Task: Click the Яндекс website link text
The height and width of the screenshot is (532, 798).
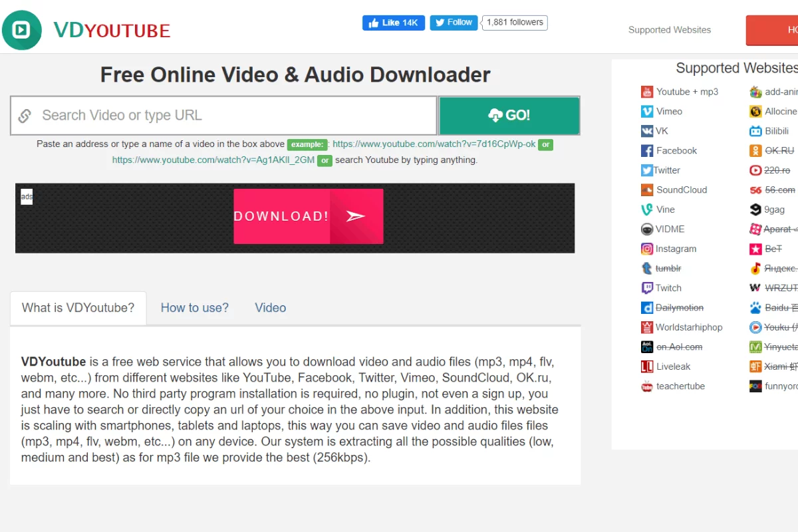Action: [781, 268]
